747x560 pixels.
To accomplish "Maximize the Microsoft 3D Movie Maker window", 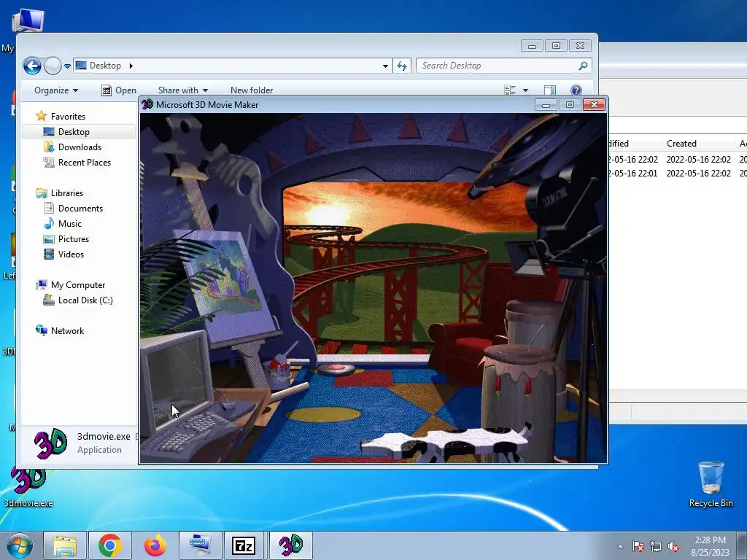I will 570,104.
